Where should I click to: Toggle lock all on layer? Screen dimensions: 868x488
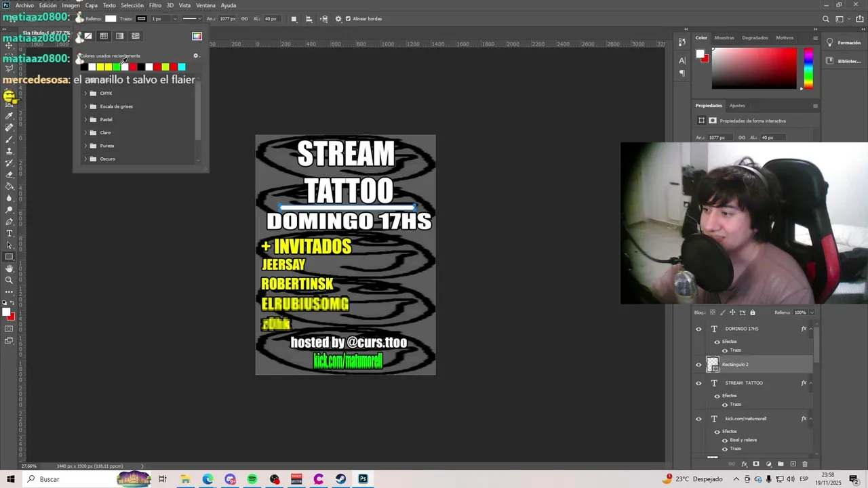(753, 312)
